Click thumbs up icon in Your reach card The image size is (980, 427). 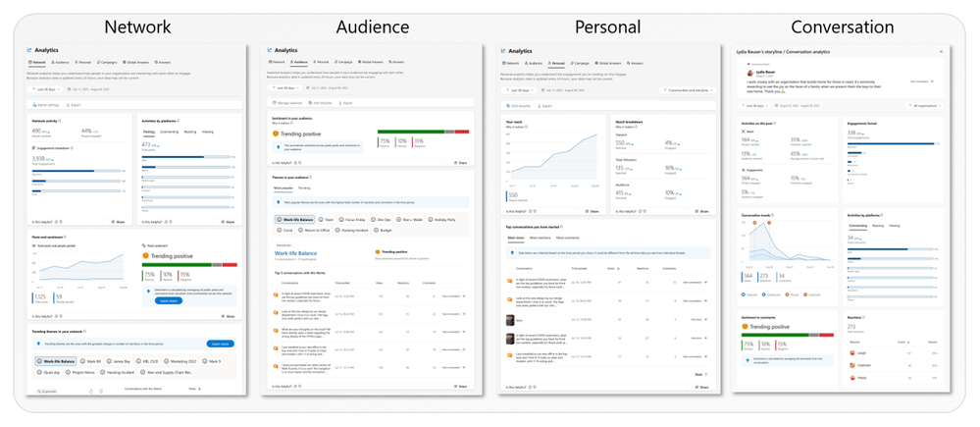click(x=530, y=211)
